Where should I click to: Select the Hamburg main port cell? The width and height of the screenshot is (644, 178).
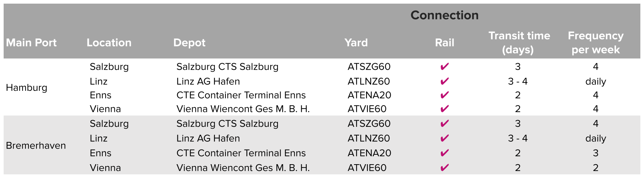[27, 88]
